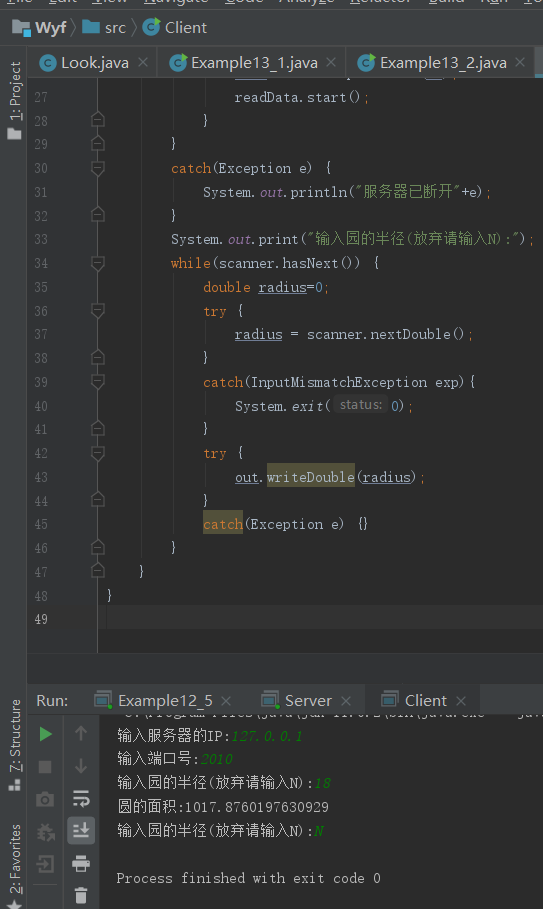Click the camera dump threads icon
543x909 pixels.
[45, 799]
